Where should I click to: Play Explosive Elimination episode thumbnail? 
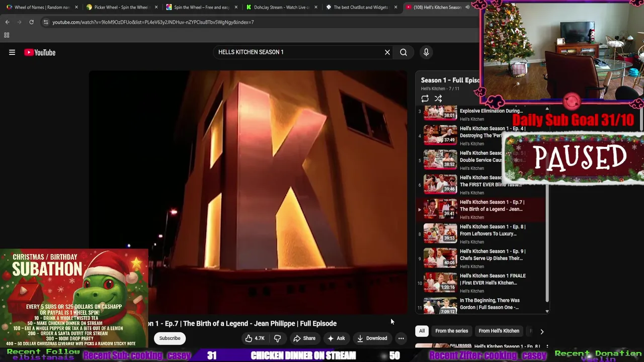point(440,113)
